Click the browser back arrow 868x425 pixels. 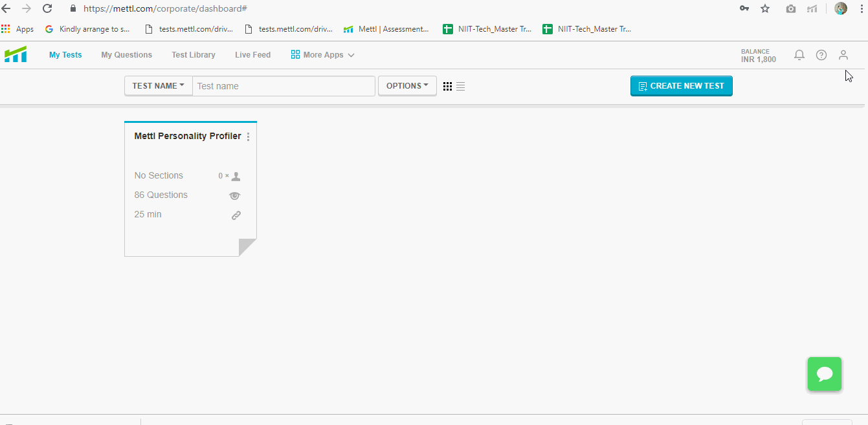point(6,8)
